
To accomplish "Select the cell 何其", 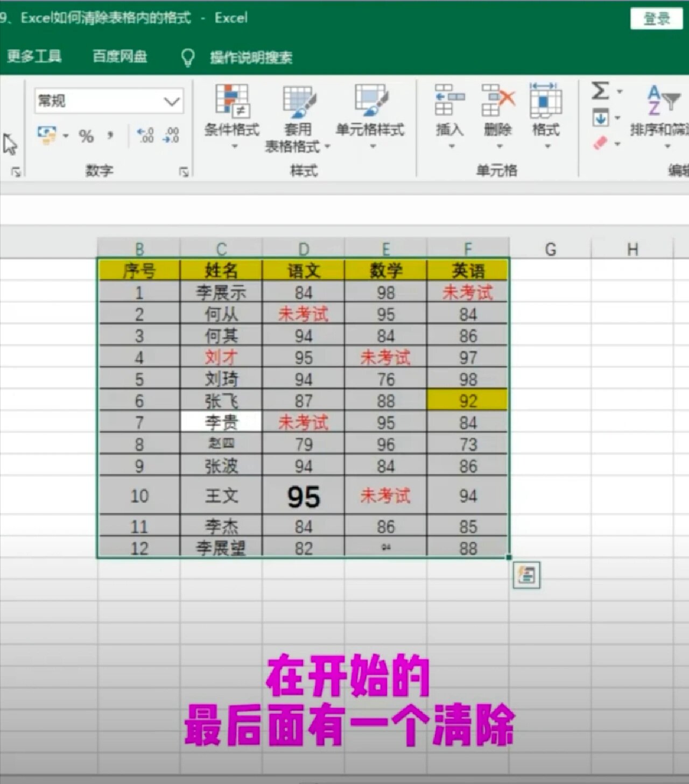I will [221, 336].
